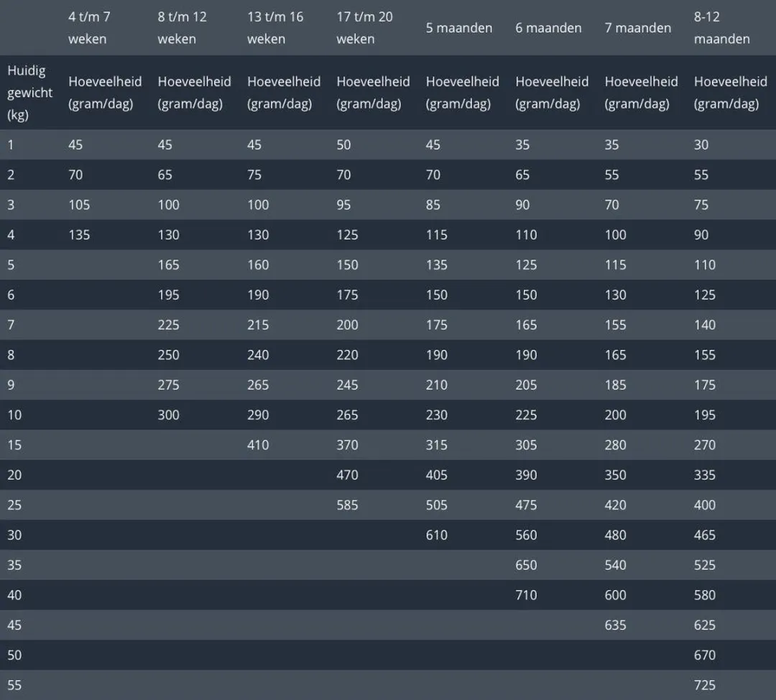Click the value 560 in the 30 kg row
This screenshot has height=700, width=776.
click(x=526, y=535)
